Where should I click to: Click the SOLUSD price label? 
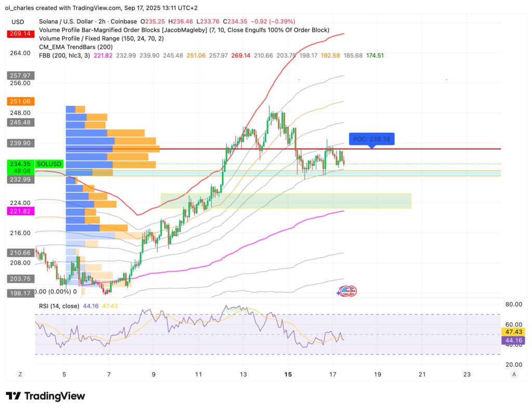(x=49, y=164)
